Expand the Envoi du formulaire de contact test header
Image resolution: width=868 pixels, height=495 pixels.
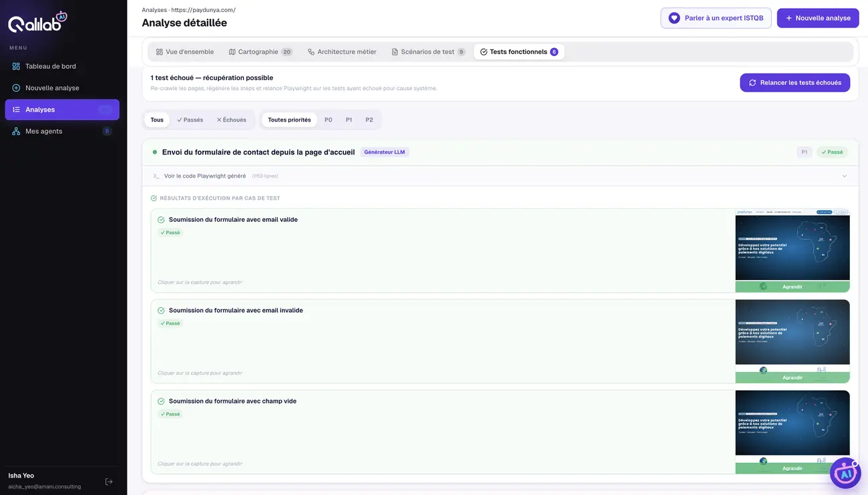[500, 152]
